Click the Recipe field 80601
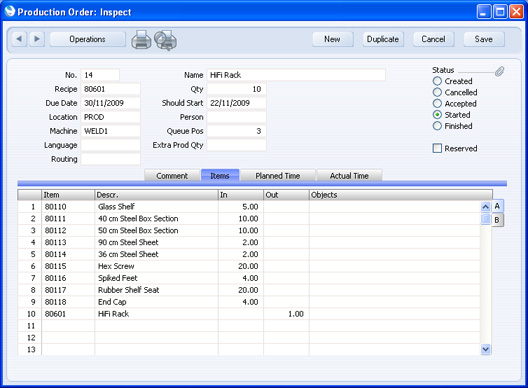 (x=110, y=89)
